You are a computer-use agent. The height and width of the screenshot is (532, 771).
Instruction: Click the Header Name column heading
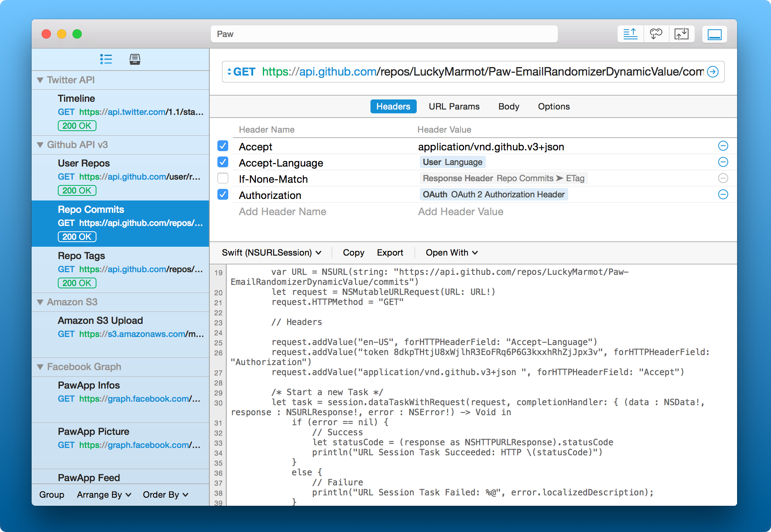[267, 130]
